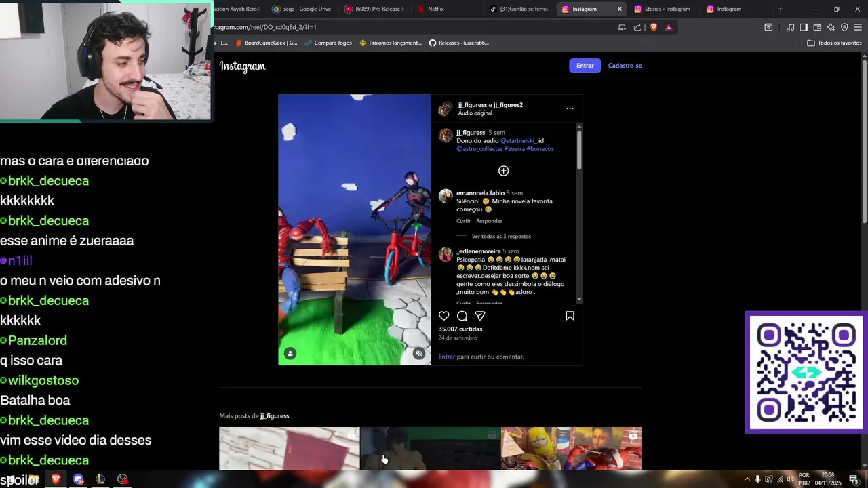
Task: Switch to saga - Google Drive tab
Action: pos(301,9)
